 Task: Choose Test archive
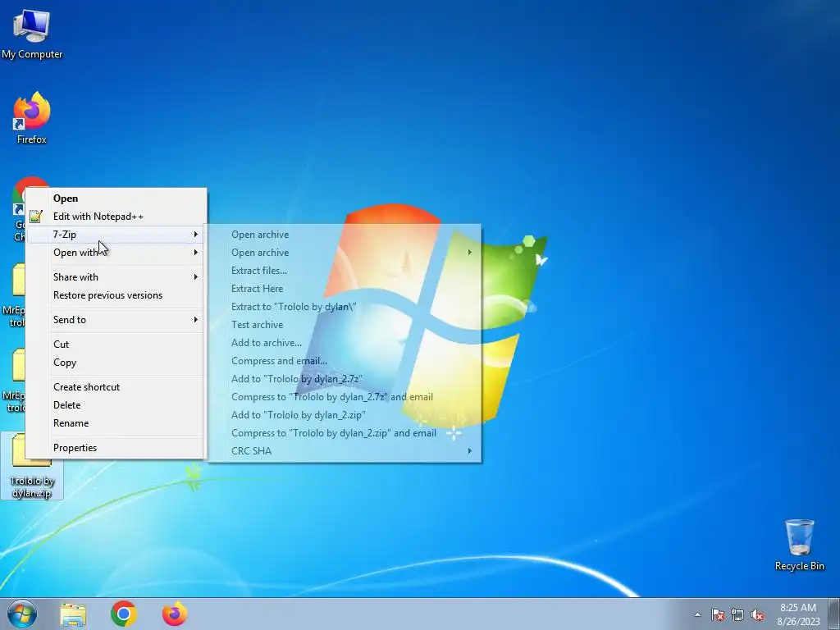tap(345, 325)
